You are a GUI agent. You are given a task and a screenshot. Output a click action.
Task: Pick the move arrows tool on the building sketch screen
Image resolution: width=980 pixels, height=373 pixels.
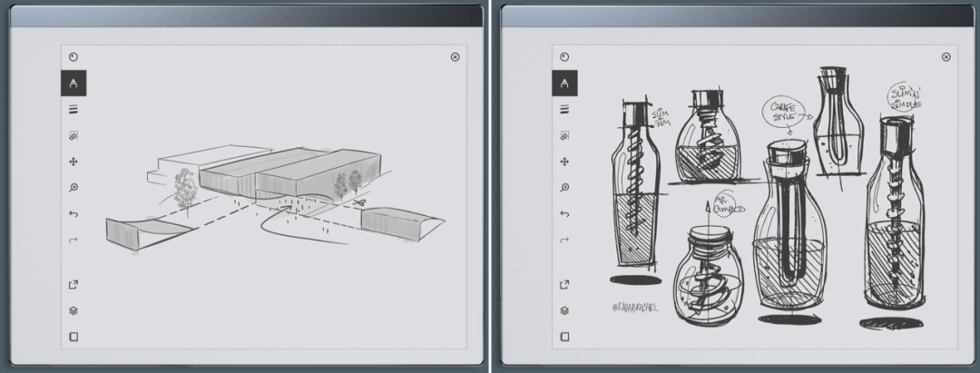click(73, 162)
